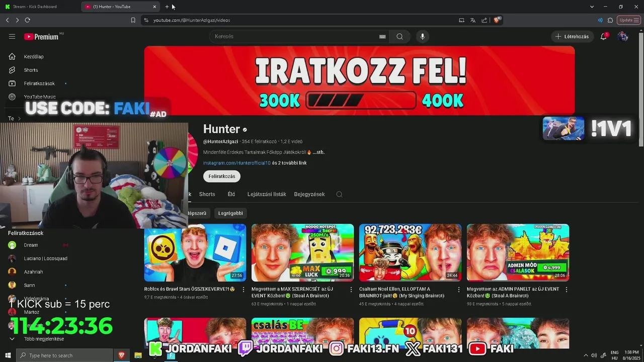Open a new browser tab with plus
Screen dimensions: 644x362
(x=167, y=7)
